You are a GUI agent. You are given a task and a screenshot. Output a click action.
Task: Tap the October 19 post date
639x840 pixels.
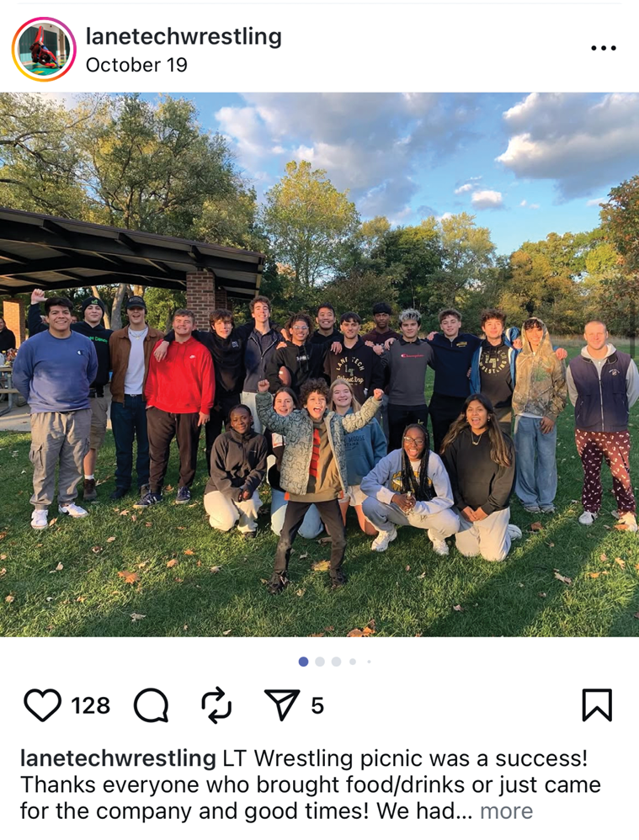(136, 66)
